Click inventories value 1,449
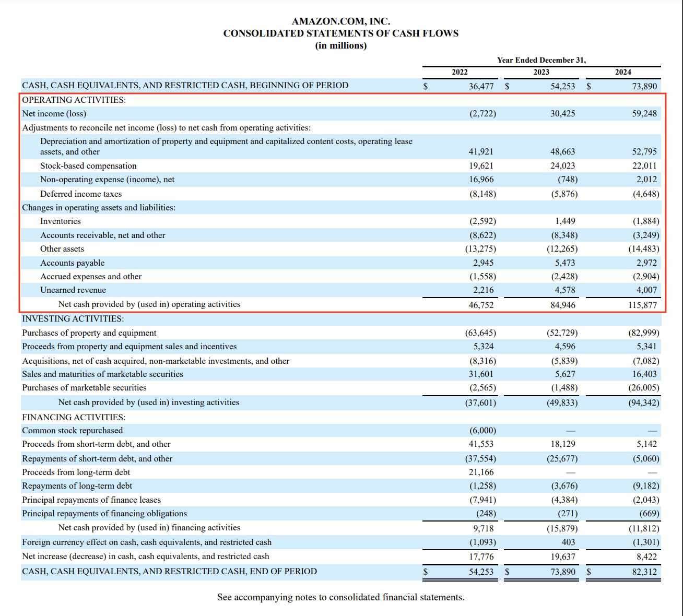 [x=565, y=221]
